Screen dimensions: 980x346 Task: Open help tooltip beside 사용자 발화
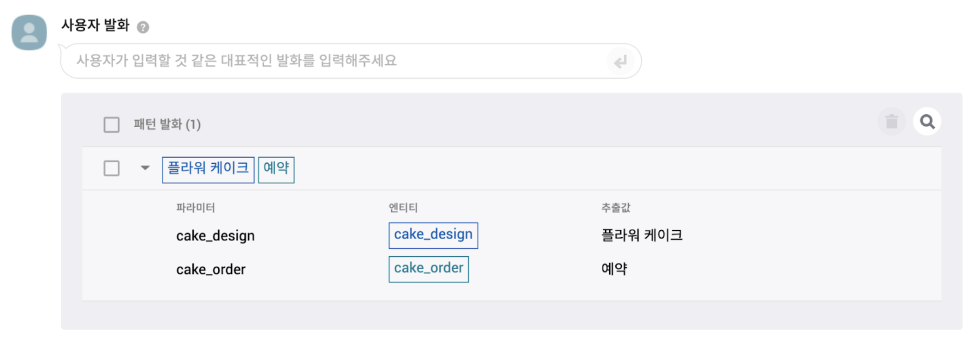click(x=143, y=27)
